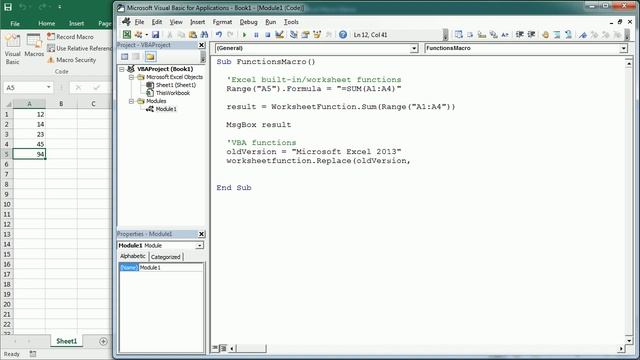Select Module1 in project tree

click(166, 109)
